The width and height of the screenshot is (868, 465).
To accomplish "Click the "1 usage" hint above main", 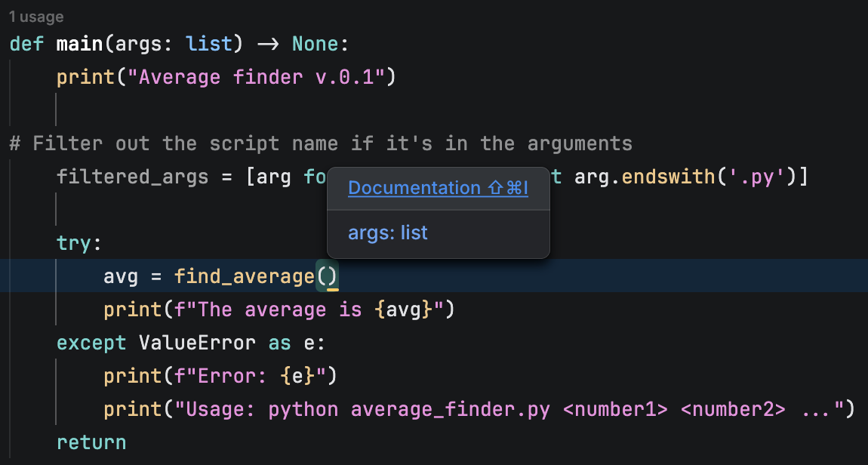I will [x=36, y=17].
